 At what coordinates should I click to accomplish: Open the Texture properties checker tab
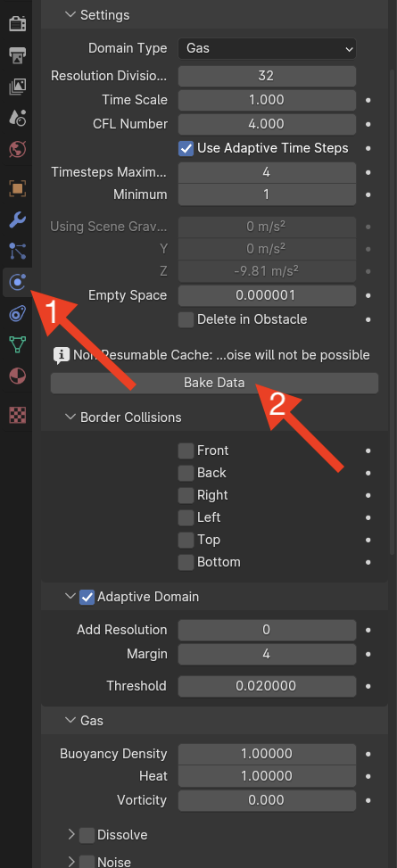click(17, 415)
